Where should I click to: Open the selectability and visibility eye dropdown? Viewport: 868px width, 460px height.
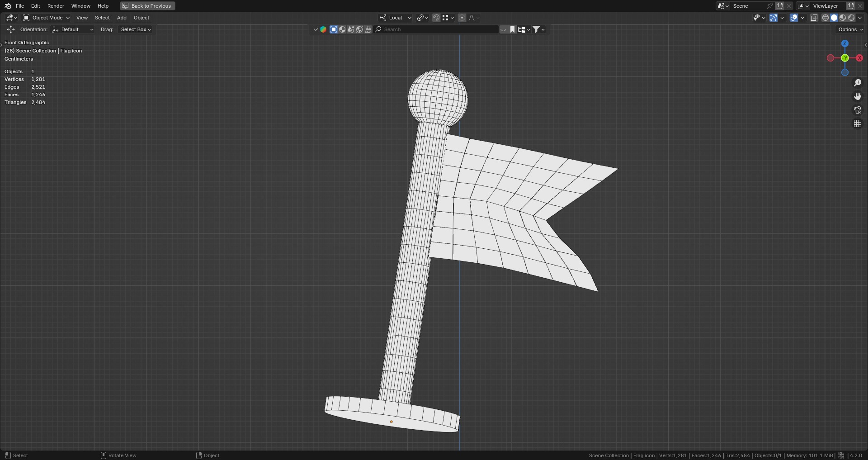pos(759,18)
